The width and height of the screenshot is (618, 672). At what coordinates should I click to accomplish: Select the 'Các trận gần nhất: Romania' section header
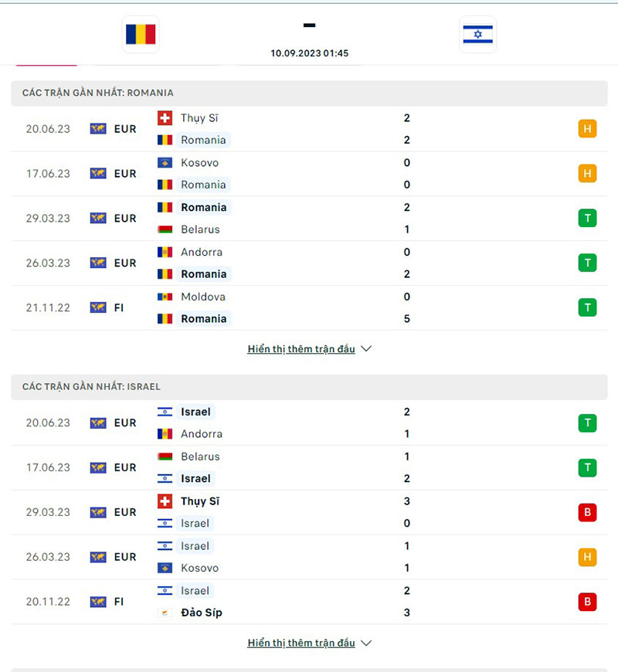point(98,93)
